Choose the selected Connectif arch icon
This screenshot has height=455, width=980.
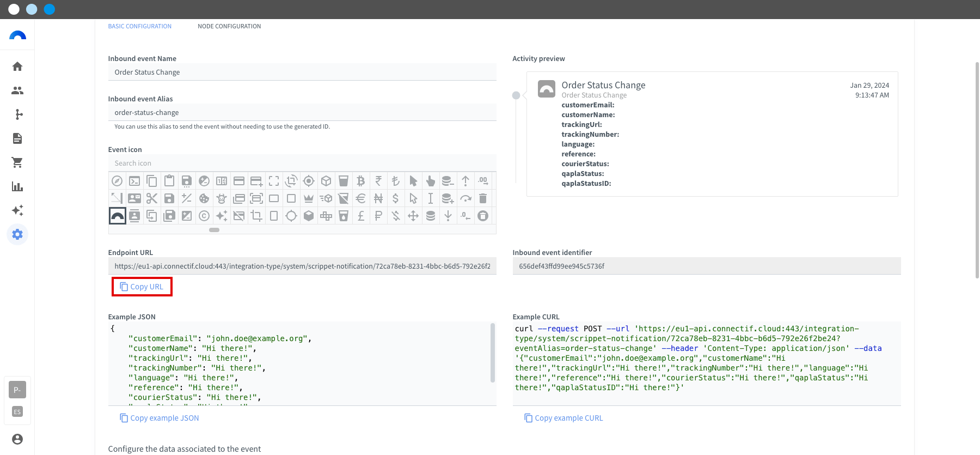pos(117,216)
